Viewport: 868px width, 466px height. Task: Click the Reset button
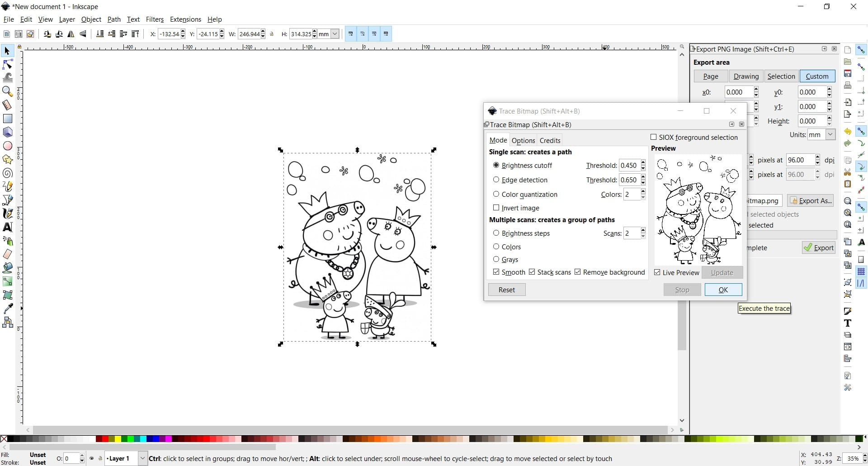click(x=507, y=290)
